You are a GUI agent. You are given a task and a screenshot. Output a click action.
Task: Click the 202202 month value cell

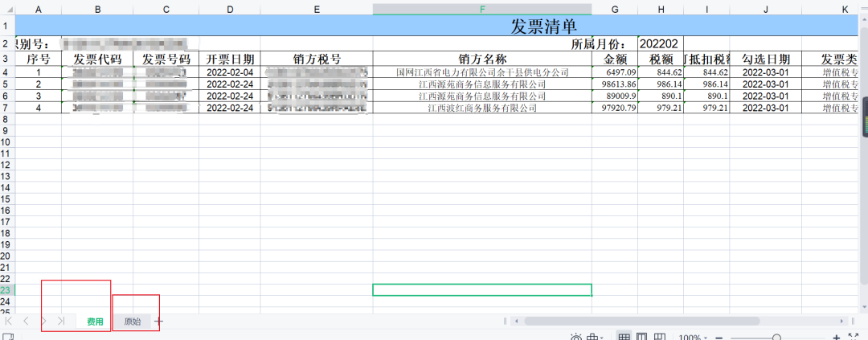(x=661, y=43)
